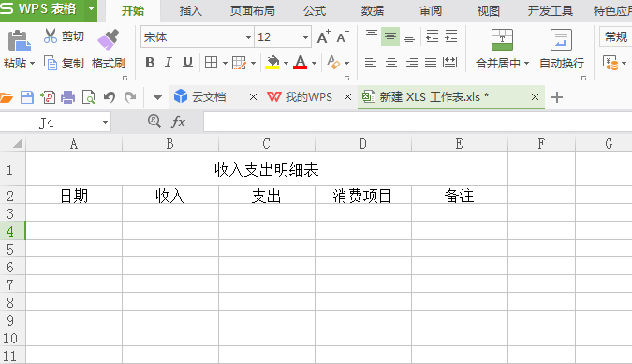632x364 pixels.
Task: Toggle underline formatting
Action: (x=187, y=63)
